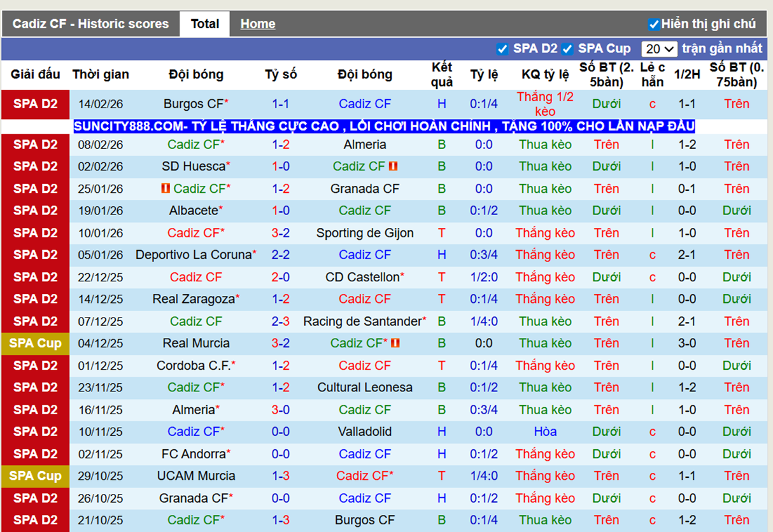The width and height of the screenshot is (773, 532).
Task: Click the Cadiz CF - Historic scores title
Action: pos(90,24)
